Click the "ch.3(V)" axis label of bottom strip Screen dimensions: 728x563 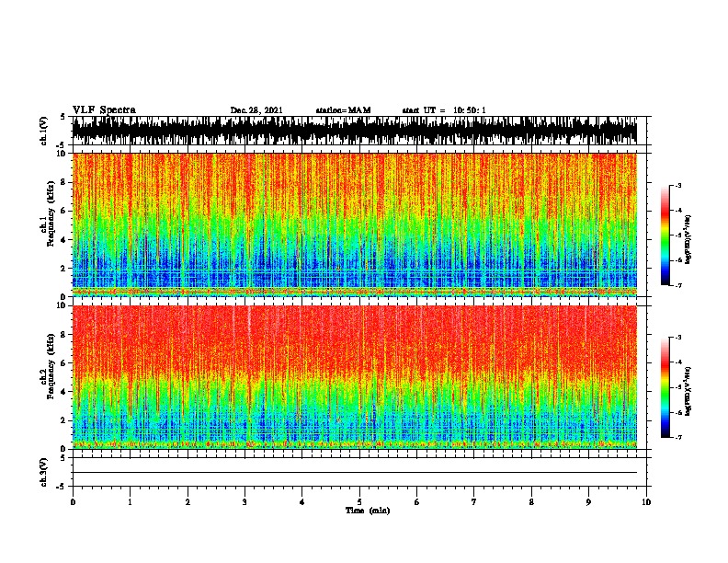coord(43,472)
